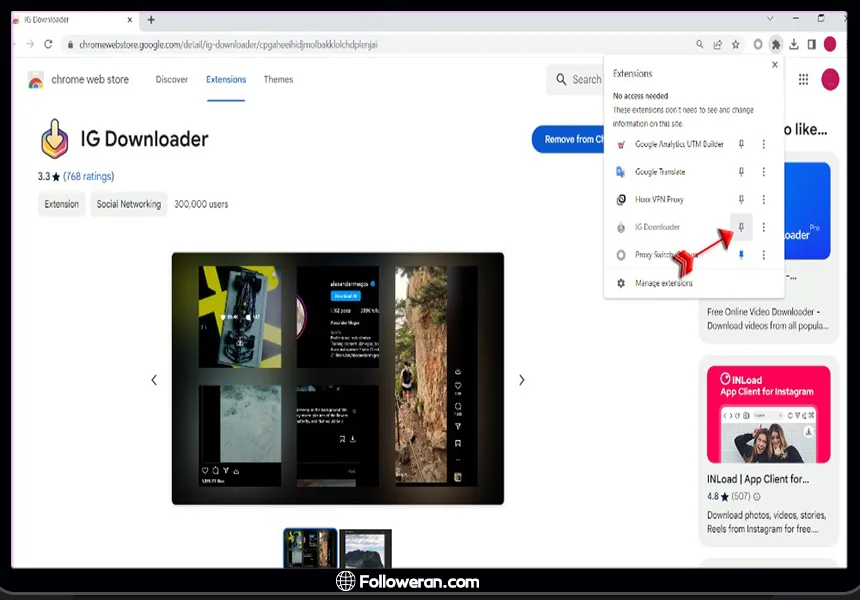The image size is (860, 600).
Task: Click the Manage extensions gear icon
Action: (x=621, y=283)
